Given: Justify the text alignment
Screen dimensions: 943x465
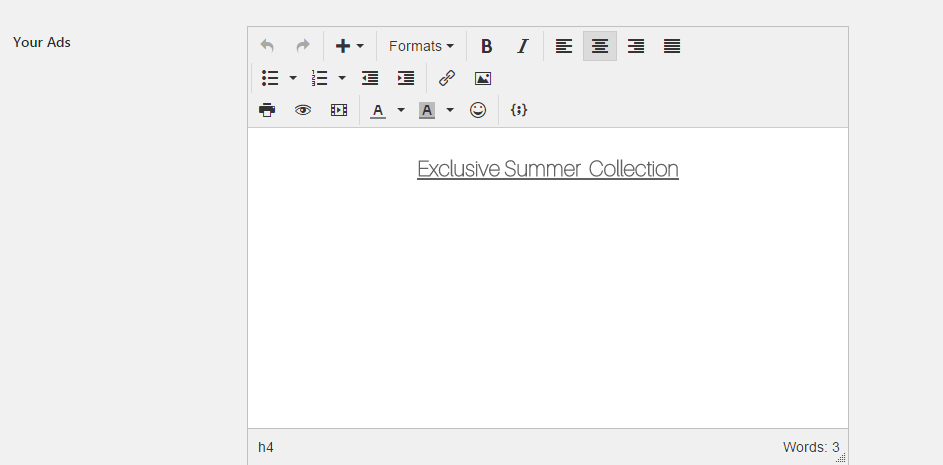Looking at the screenshot, I should pos(672,46).
